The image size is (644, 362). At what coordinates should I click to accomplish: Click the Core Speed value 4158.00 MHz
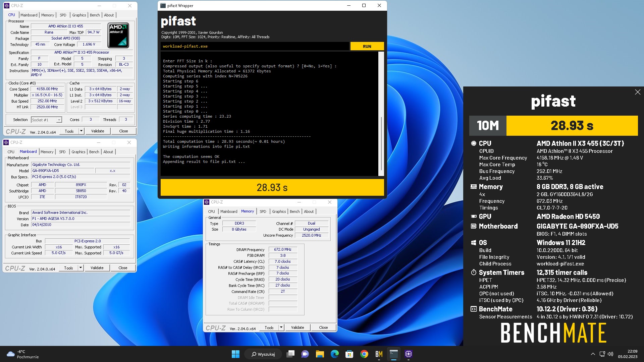pyautogui.click(x=47, y=89)
